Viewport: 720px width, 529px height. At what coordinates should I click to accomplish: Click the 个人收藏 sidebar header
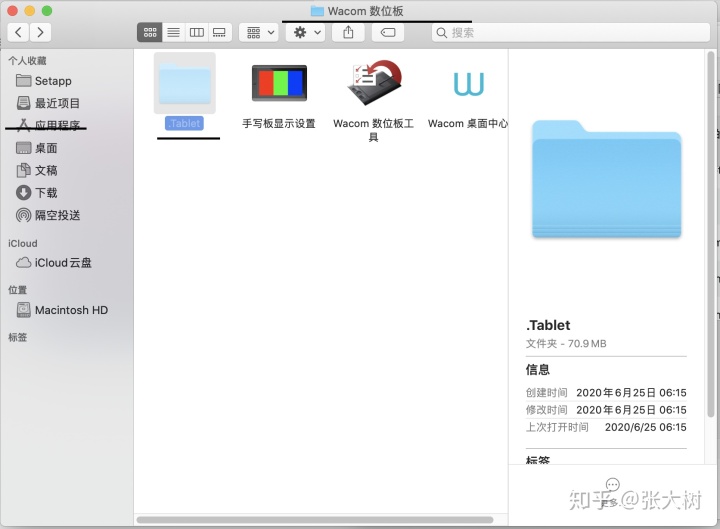point(28,61)
